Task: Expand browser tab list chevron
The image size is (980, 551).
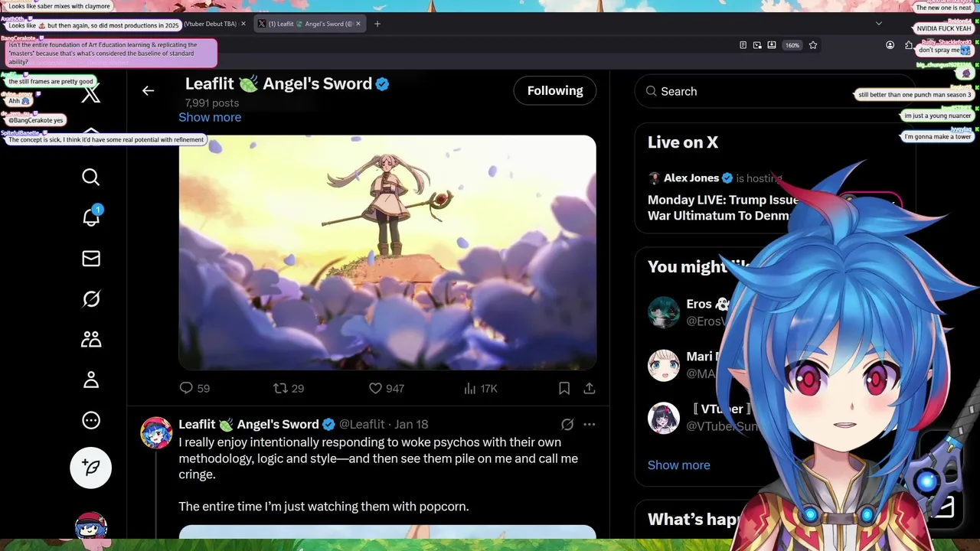Action: click(x=879, y=24)
